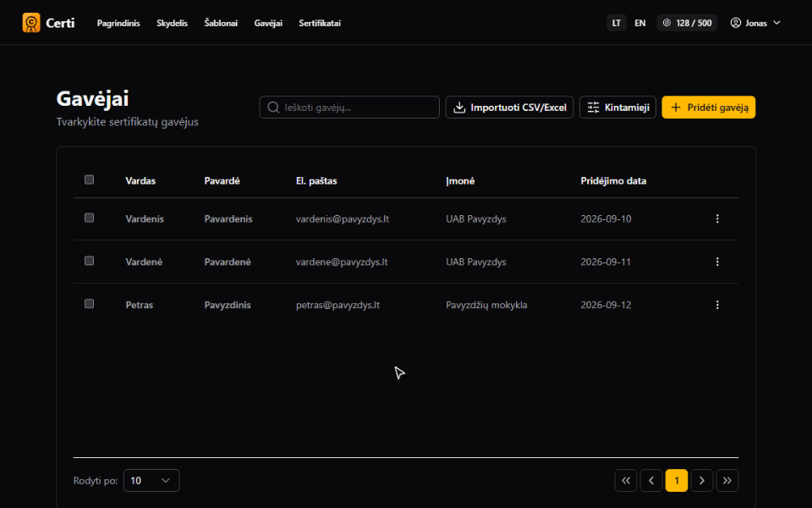Click email petras@pavyzdys.lt
The image size is (812, 508).
click(x=337, y=305)
